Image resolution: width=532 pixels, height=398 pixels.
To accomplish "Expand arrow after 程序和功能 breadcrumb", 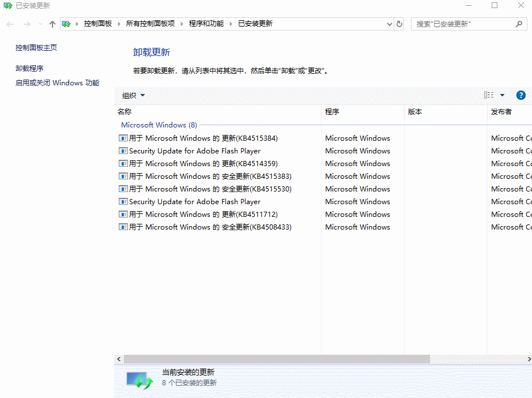I will pyautogui.click(x=231, y=24).
